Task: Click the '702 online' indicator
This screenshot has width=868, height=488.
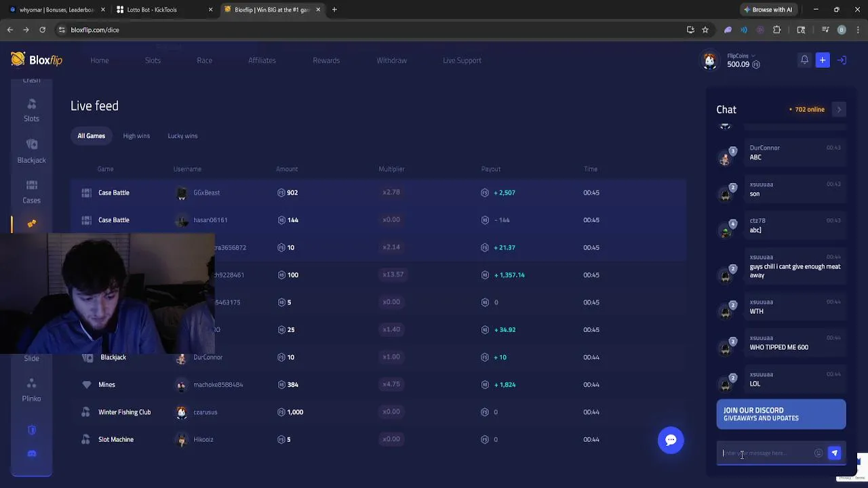Action: click(x=807, y=109)
